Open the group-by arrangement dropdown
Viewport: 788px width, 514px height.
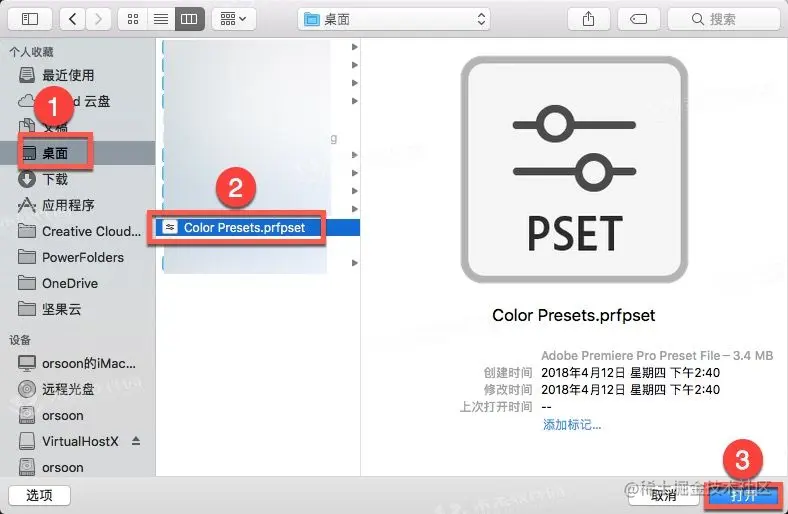pyautogui.click(x=234, y=19)
